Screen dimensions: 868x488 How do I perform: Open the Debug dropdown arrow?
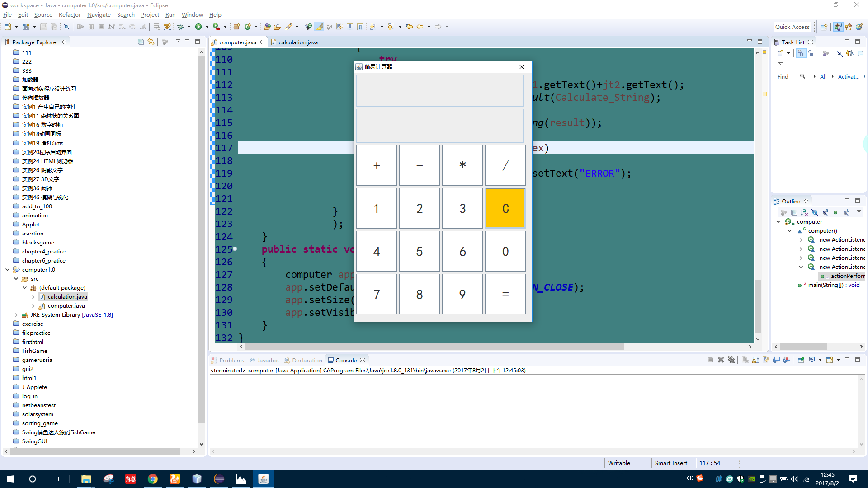(x=189, y=27)
